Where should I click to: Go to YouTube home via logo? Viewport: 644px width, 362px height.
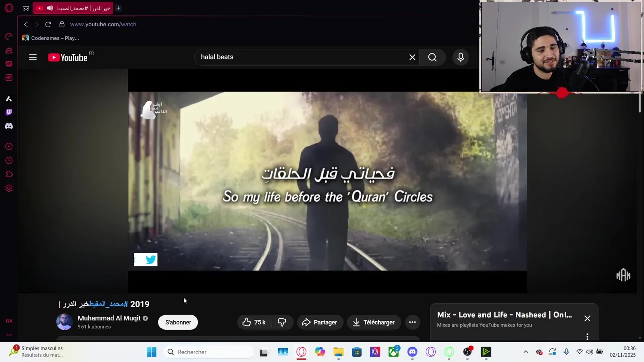pyautogui.click(x=67, y=58)
